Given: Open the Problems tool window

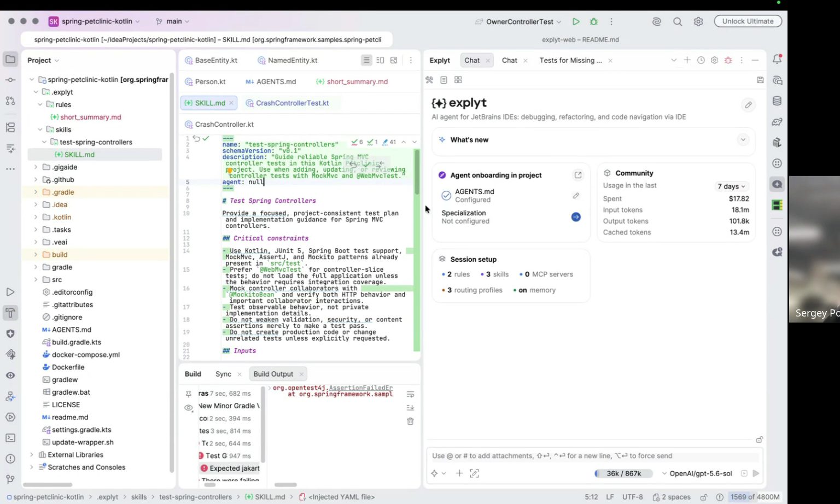Looking at the screenshot, I should pos(10,459).
